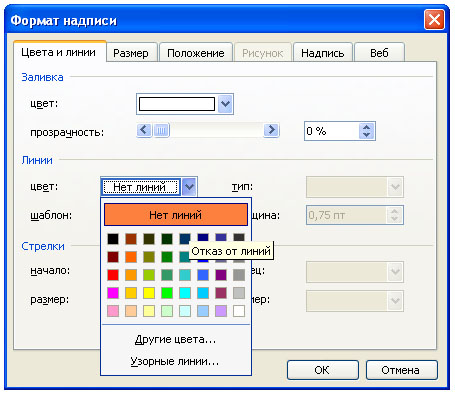Viewport: 455px width, 394px height.
Task: Collapse the line color dropdown arrow
Action: 189,187
